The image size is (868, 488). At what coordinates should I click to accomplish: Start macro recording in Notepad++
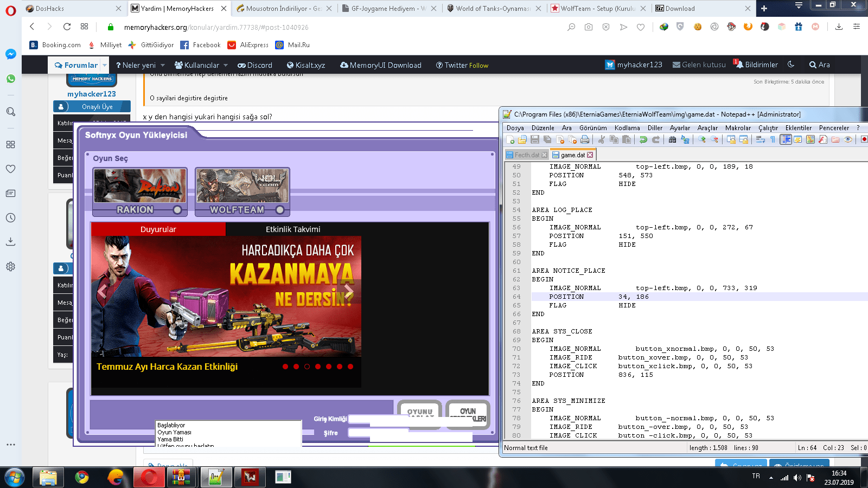click(x=864, y=140)
